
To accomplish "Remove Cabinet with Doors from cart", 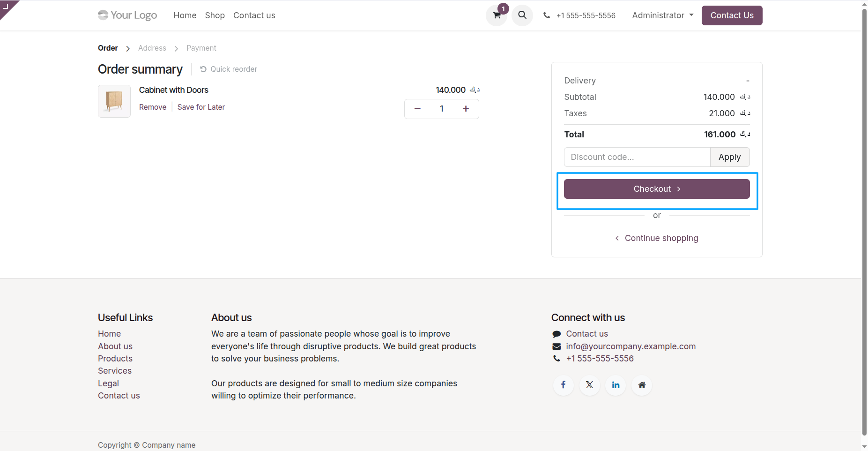I will point(153,107).
